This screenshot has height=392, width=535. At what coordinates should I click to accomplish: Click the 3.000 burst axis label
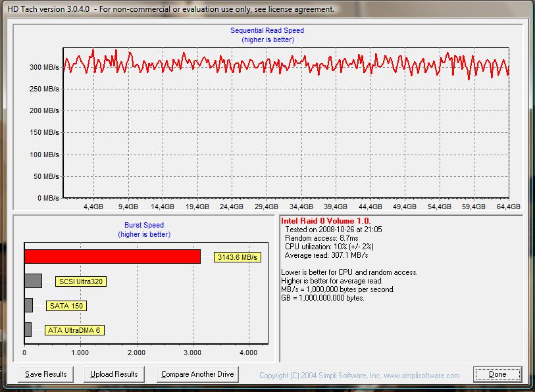point(192,353)
